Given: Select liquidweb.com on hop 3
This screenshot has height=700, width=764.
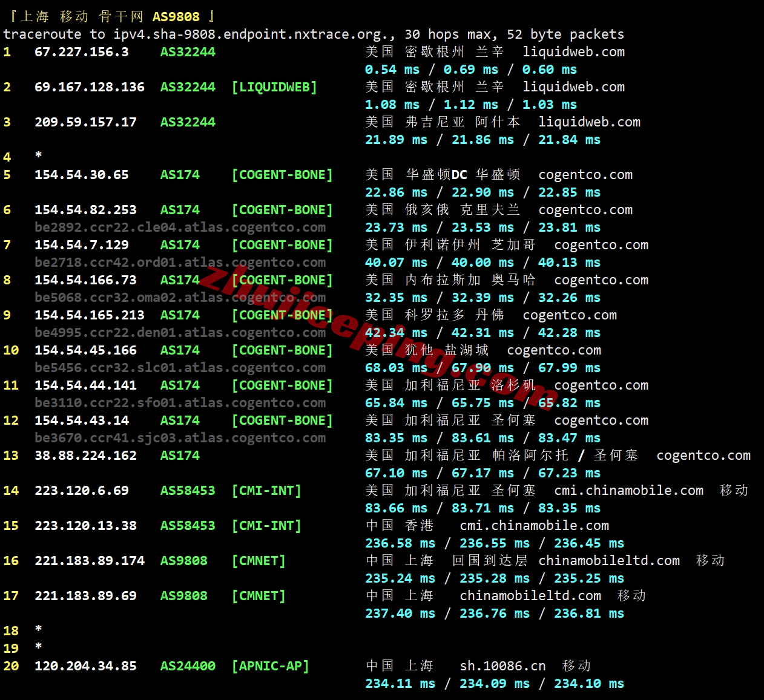Looking at the screenshot, I should tap(589, 122).
